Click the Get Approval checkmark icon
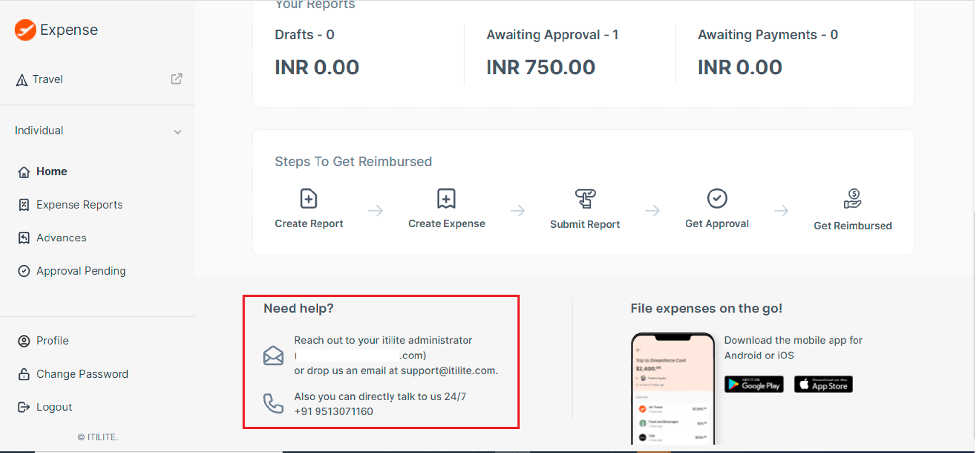The image size is (980, 453). [717, 198]
